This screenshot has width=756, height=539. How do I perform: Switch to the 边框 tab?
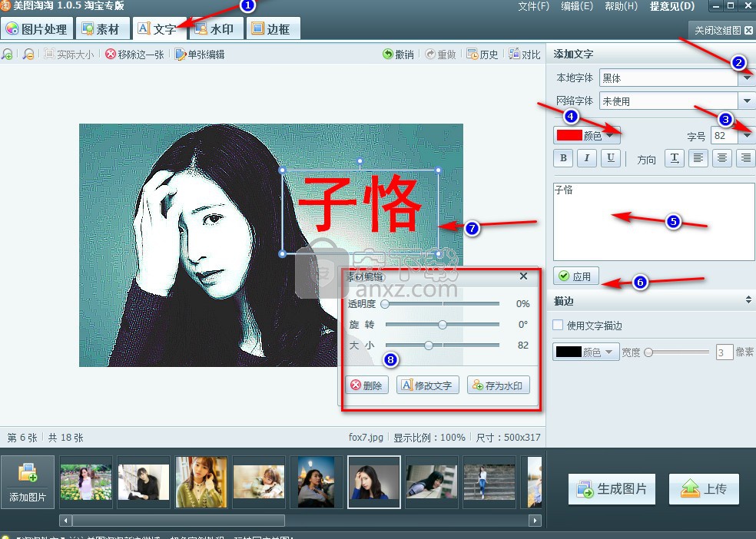[x=273, y=29]
